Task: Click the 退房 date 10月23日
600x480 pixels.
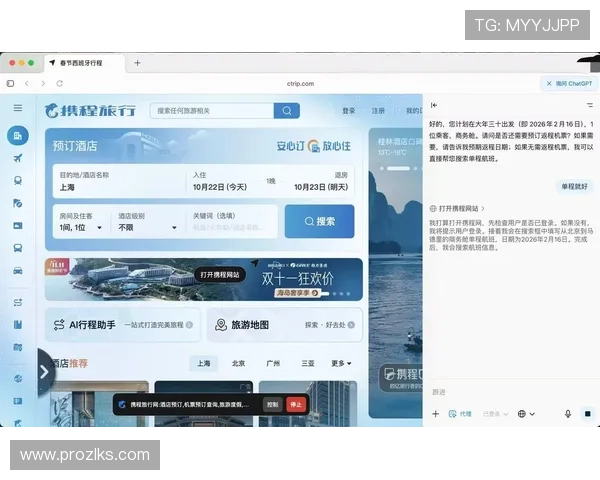Action: (321, 187)
